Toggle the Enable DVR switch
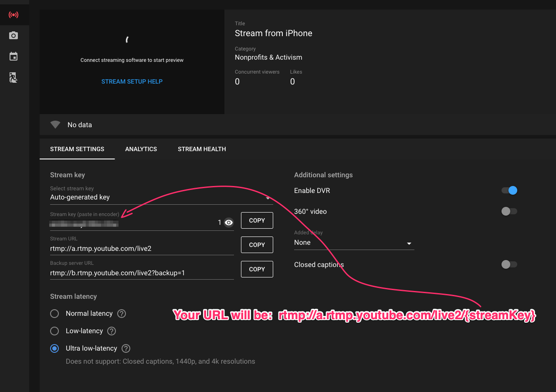The image size is (556, 392). coord(509,190)
